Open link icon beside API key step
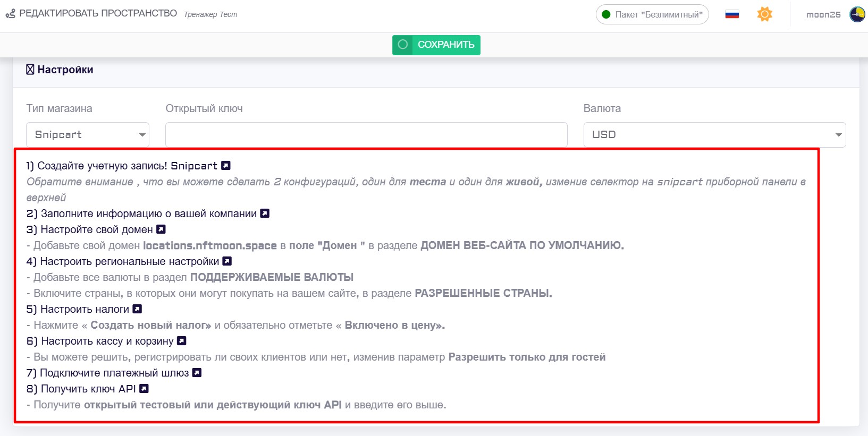868x436 pixels. pos(144,389)
